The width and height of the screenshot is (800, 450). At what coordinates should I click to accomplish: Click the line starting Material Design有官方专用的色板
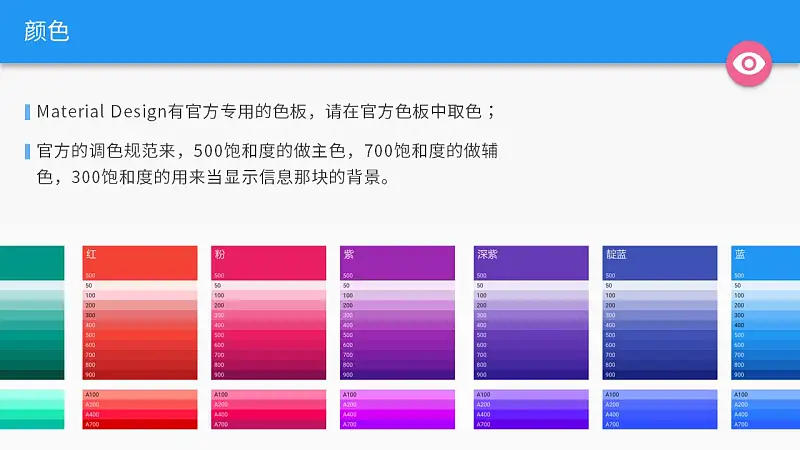[x=266, y=112]
